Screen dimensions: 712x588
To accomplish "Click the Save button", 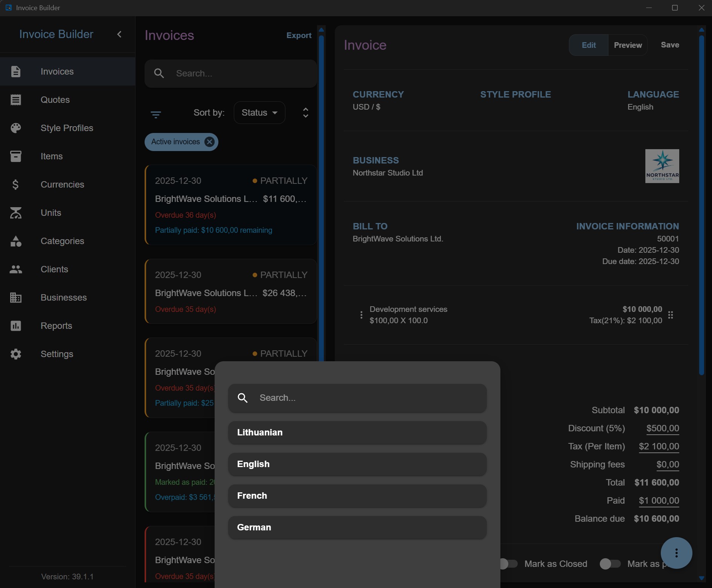I will click(670, 45).
